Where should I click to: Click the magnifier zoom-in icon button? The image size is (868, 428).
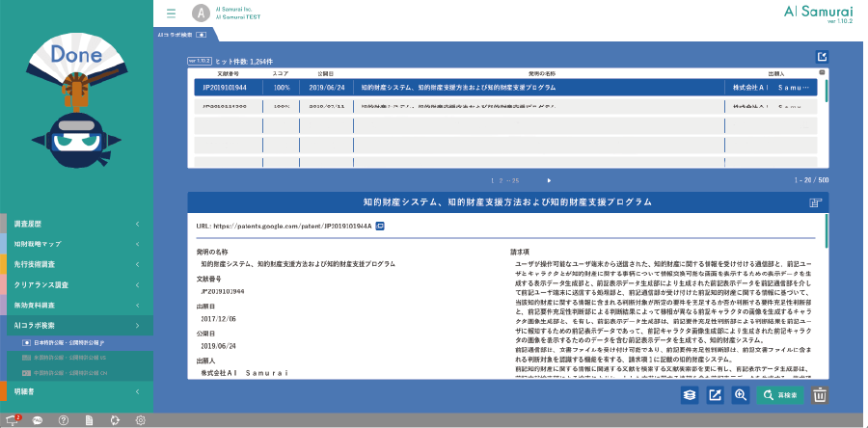(741, 394)
